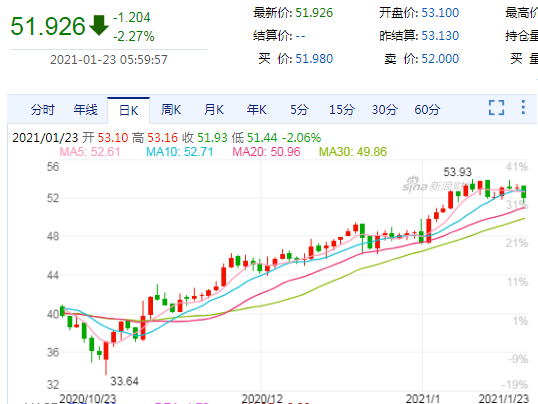Viewport: 538px width, 404px height.
Task: Click the 53.93 high price marker
Action: (457, 172)
